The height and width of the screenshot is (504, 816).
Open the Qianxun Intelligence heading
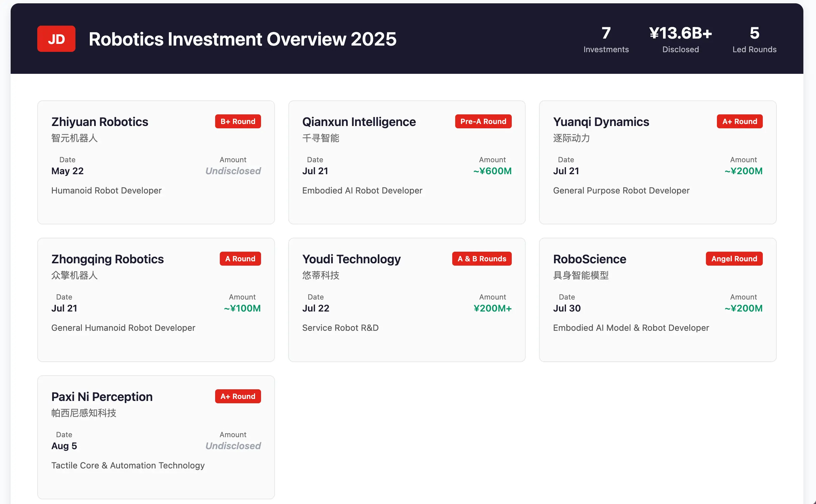359,122
